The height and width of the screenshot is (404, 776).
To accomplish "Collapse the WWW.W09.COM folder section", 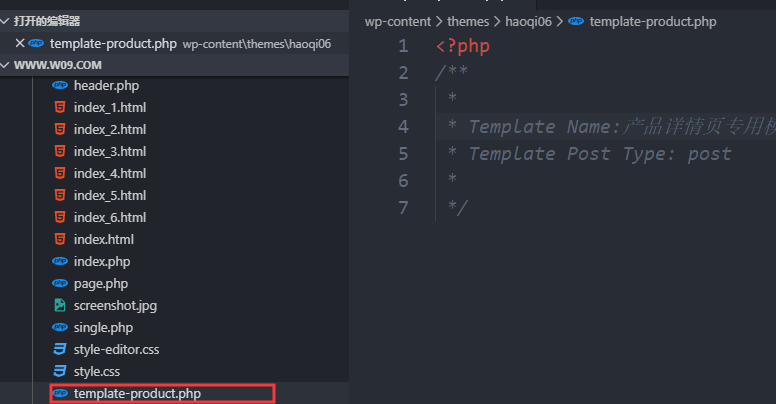I will point(6,65).
